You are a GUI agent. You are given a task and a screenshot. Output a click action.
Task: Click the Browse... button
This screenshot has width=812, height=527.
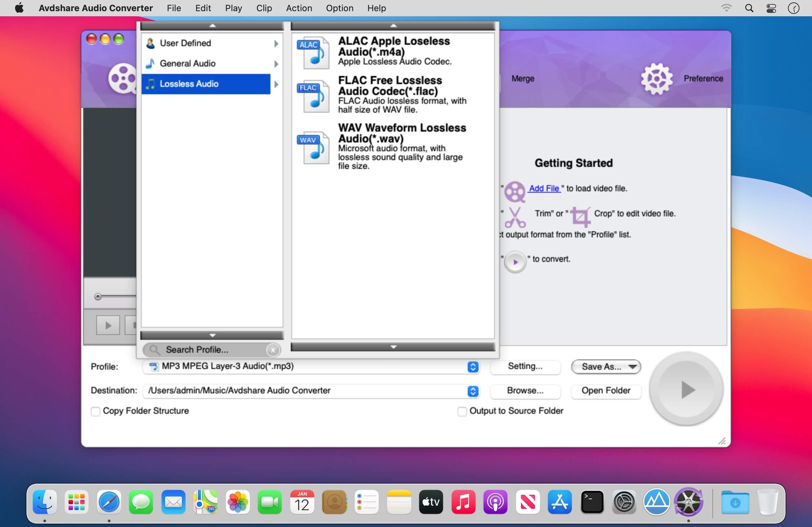(525, 391)
